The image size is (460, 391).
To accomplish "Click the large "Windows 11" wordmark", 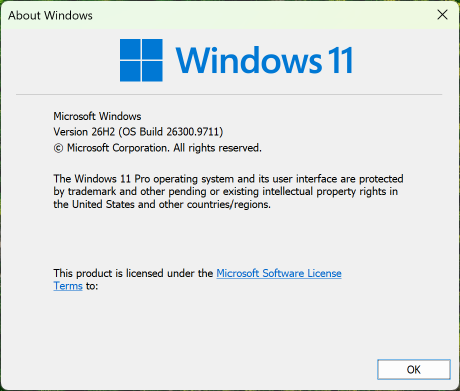I will [264, 60].
